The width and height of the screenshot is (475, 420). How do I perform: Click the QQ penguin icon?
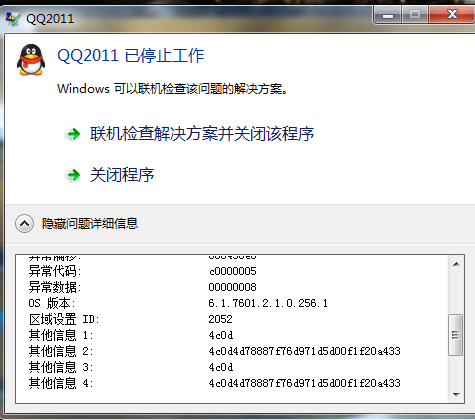(31, 60)
